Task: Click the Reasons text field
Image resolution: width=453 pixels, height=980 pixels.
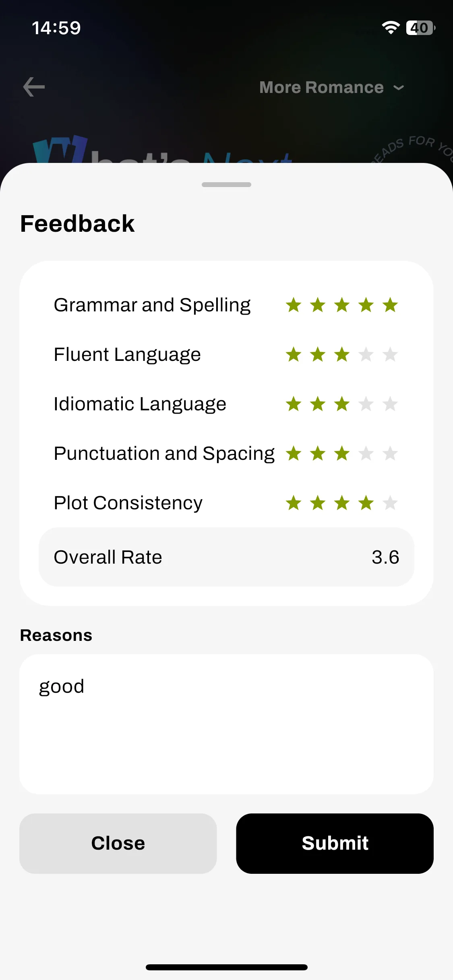Action: click(x=226, y=724)
